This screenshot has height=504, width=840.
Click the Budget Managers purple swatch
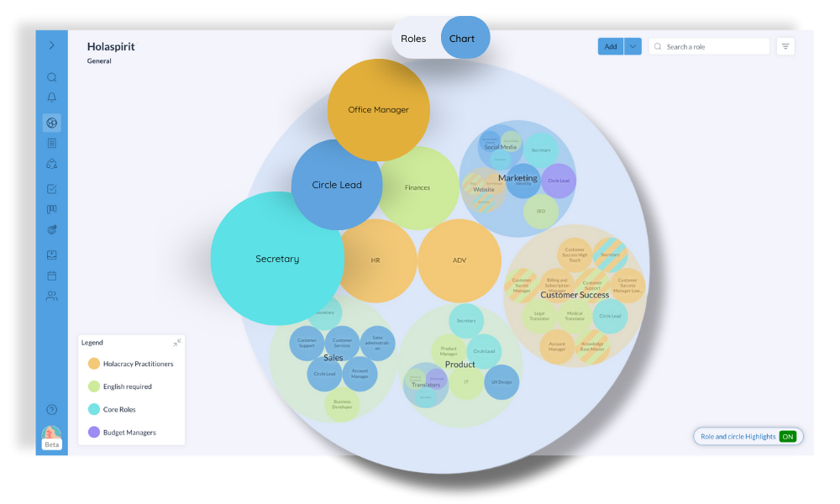coord(94,432)
